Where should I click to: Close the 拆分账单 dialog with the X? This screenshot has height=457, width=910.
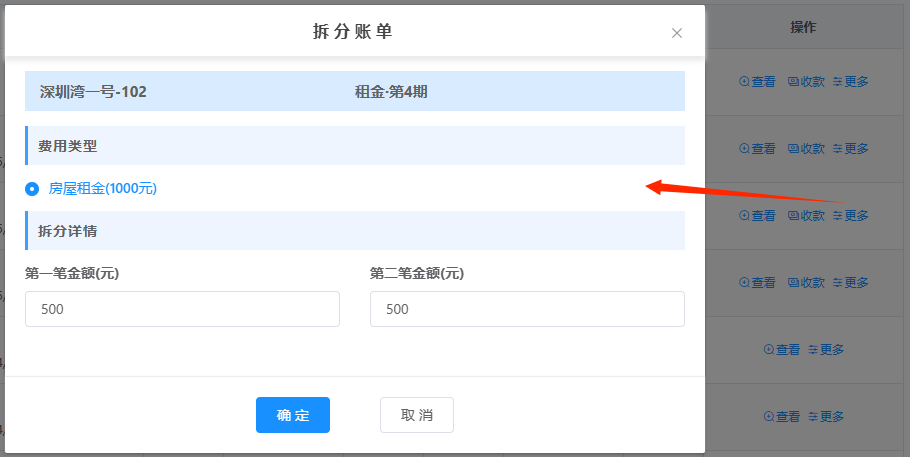[x=677, y=33]
